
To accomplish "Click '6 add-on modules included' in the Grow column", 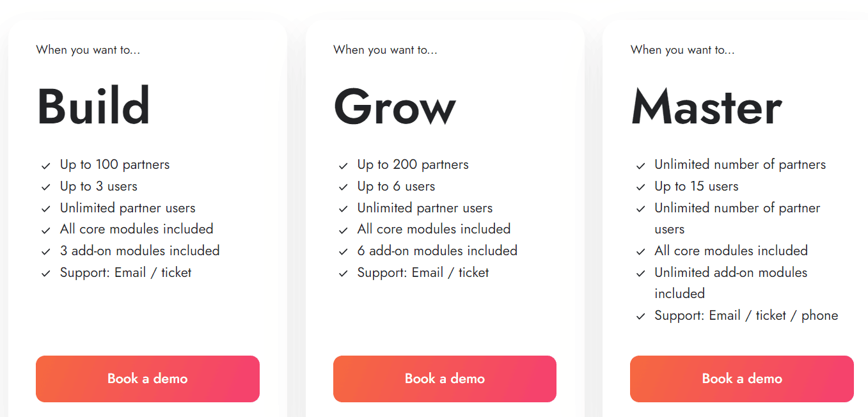I will (438, 251).
